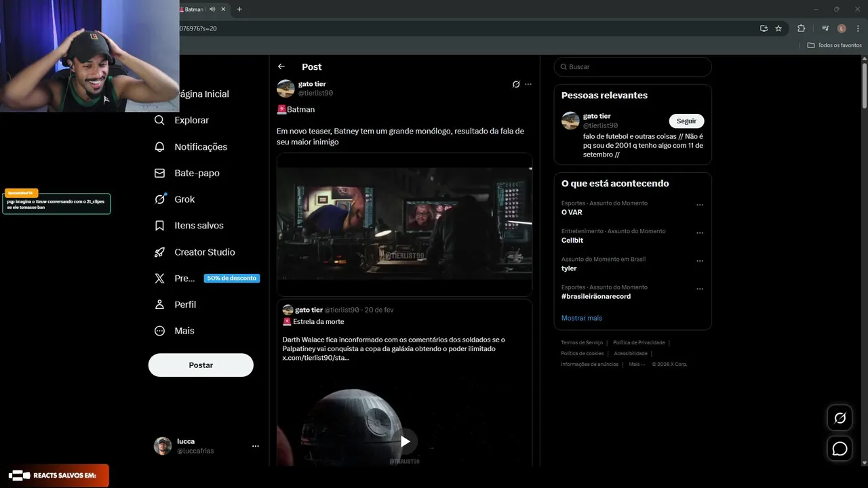Open Explorar search icon in sidebar
Screen dimensions: 868x488
coord(159,120)
